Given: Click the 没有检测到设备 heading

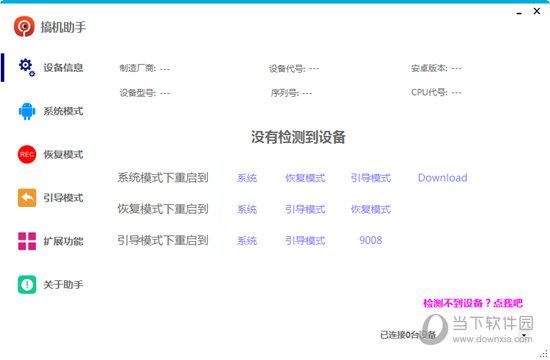Looking at the screenshot, I should click(x=298, y=137).
